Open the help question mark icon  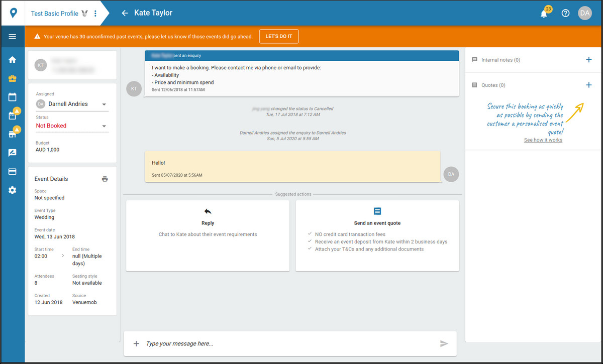tap(565, 14)
